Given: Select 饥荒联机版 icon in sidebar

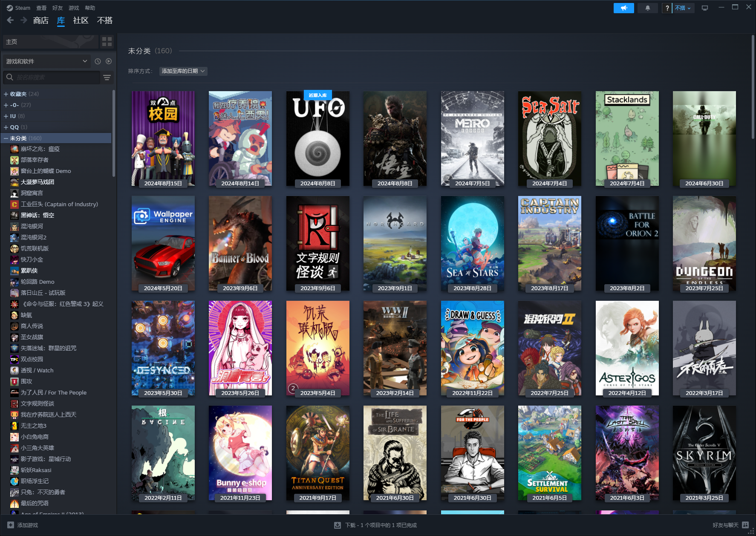Looking at the screenshot, I should click(x=14, y=248).
